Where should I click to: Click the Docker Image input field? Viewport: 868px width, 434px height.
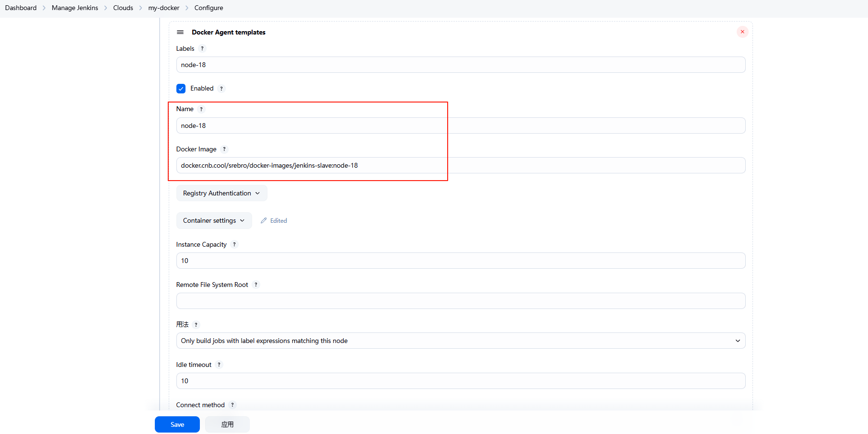pos(460,166)
